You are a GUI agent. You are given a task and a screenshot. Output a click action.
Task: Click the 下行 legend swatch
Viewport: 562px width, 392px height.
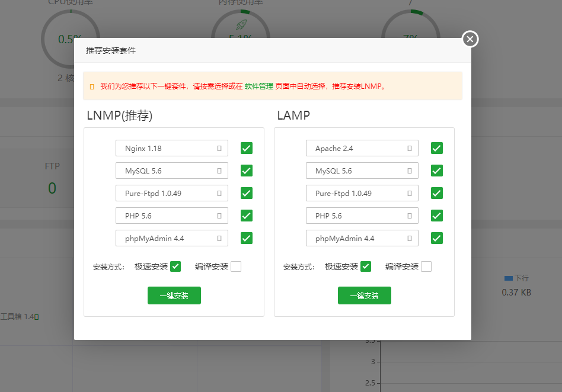(x=508, y=278)
